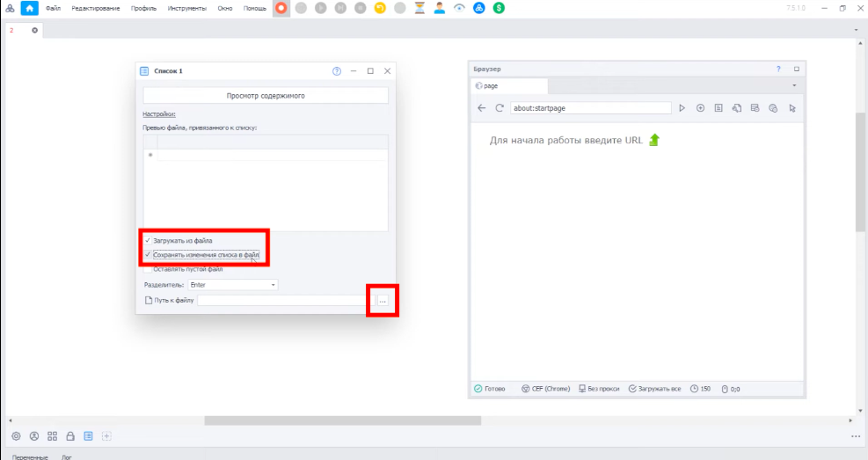
Task: Expand the browser tab list dropdown arrow
Action: [794, 86]
